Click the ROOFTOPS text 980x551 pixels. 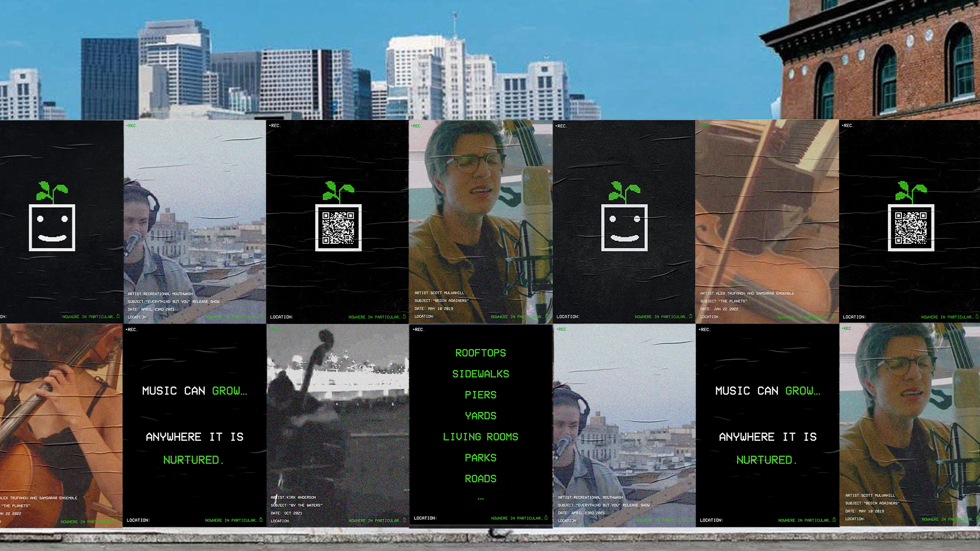click(480, 353)
